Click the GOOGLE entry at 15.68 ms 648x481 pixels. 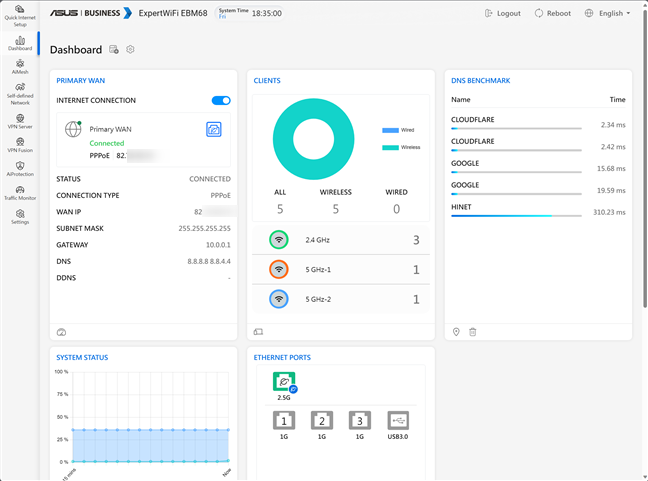[538, 167]
